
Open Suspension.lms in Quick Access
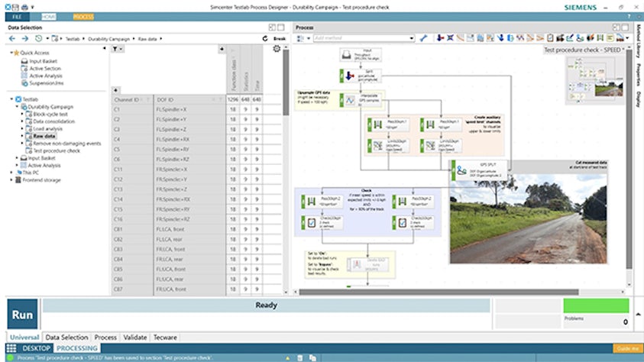[47, 83]
